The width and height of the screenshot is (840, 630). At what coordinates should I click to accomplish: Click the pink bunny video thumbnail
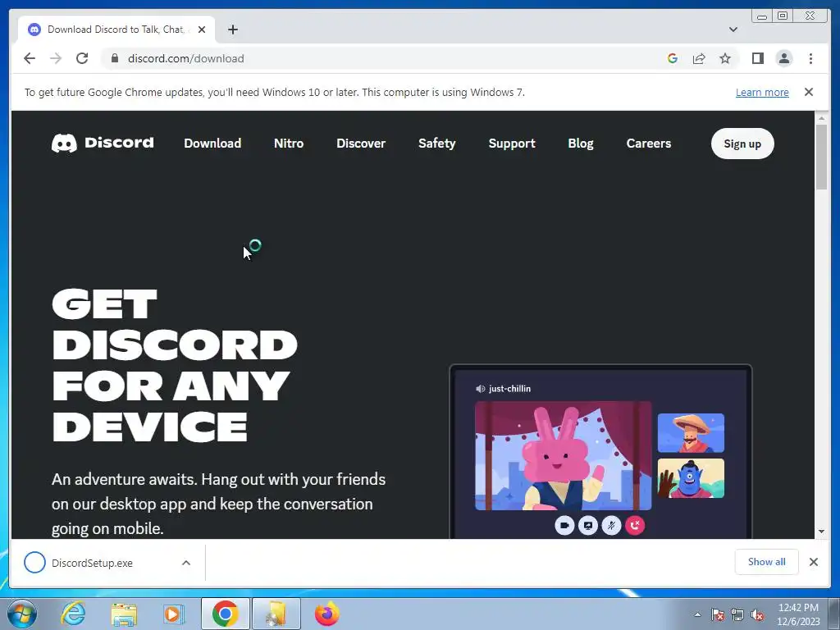[x=563, y=456]
